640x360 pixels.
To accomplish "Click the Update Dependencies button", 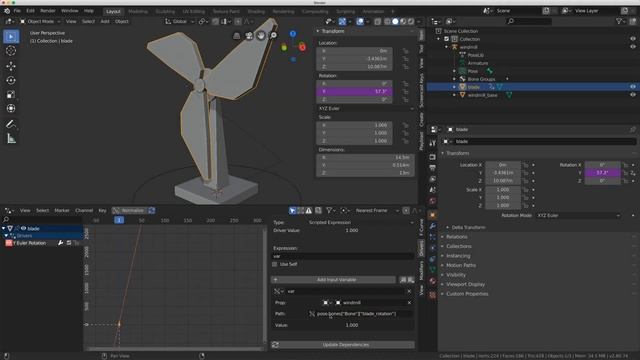I will click(343, 345).
